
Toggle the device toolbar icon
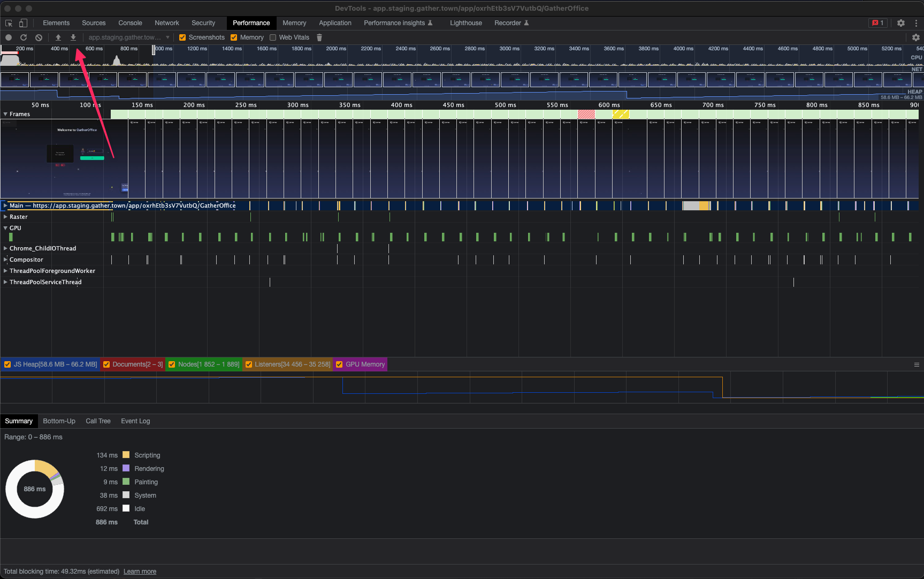pyautogui.click(x=23, y=23)
